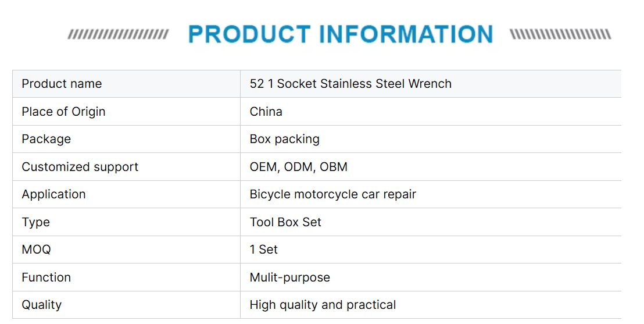Click the left striped decoration beside heading
The width and height of the screenshot is (644, 324).
coord(118,34)
